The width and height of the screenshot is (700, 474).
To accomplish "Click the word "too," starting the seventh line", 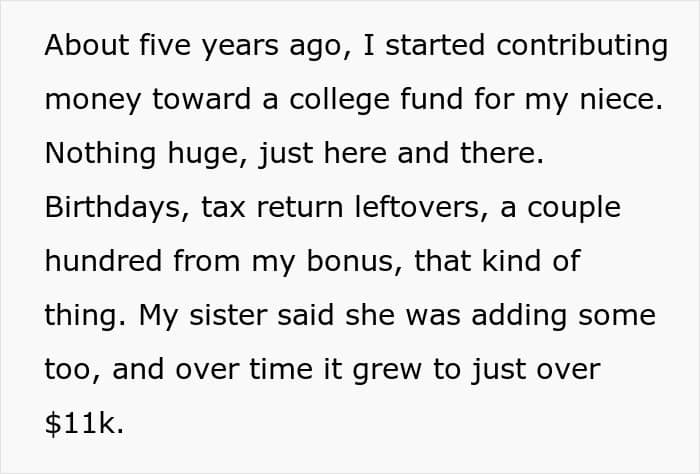I will (73, 370).
